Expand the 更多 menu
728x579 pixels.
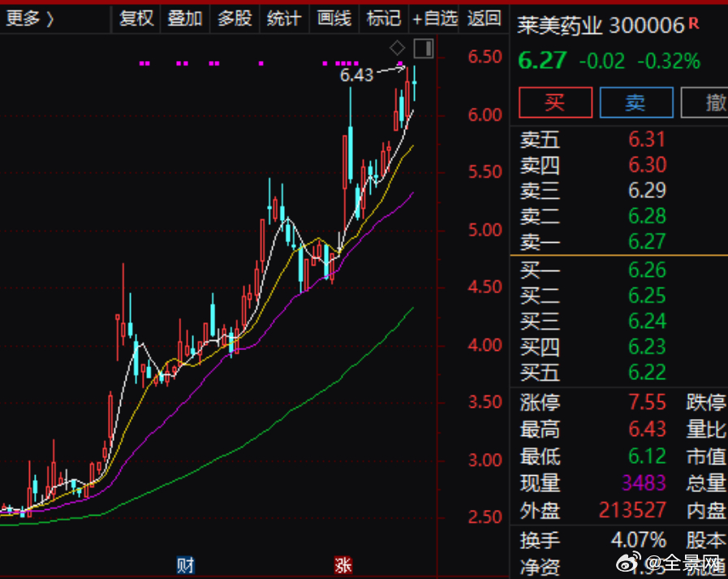[x=30, y=19]
